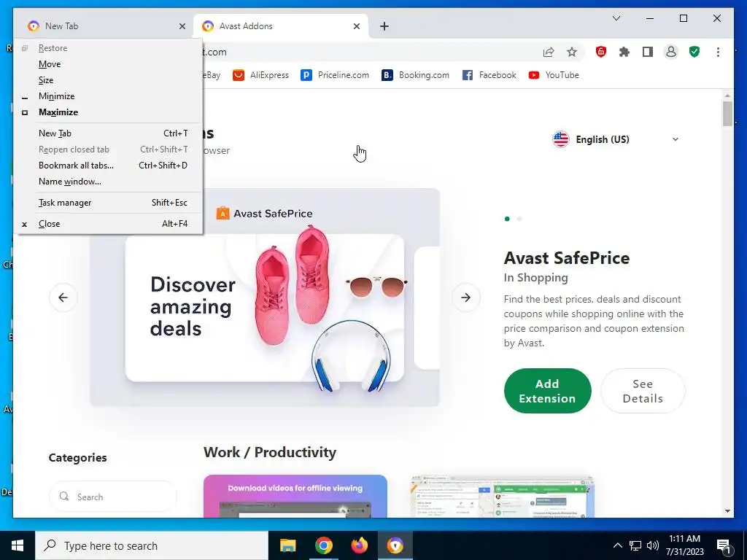This screenshot has width=747, height=560.
Task: Open the Facebook bookmark
Action: point(489,75)
